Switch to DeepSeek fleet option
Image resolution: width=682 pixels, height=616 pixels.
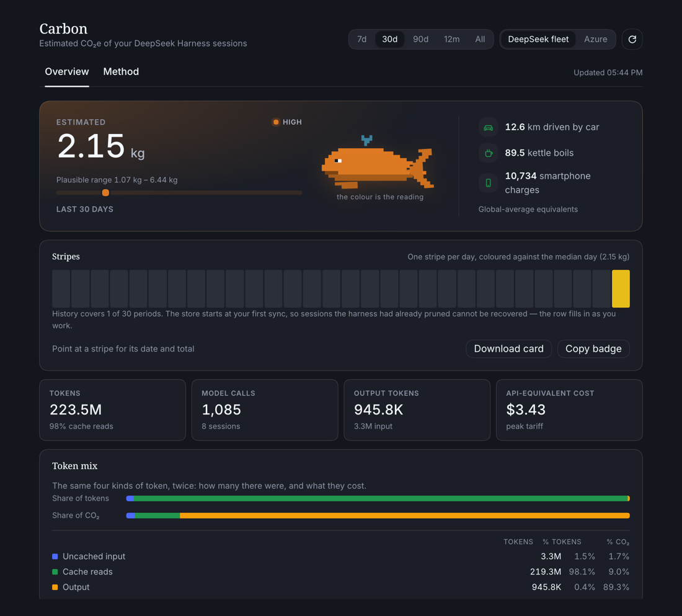pos(538,39)
